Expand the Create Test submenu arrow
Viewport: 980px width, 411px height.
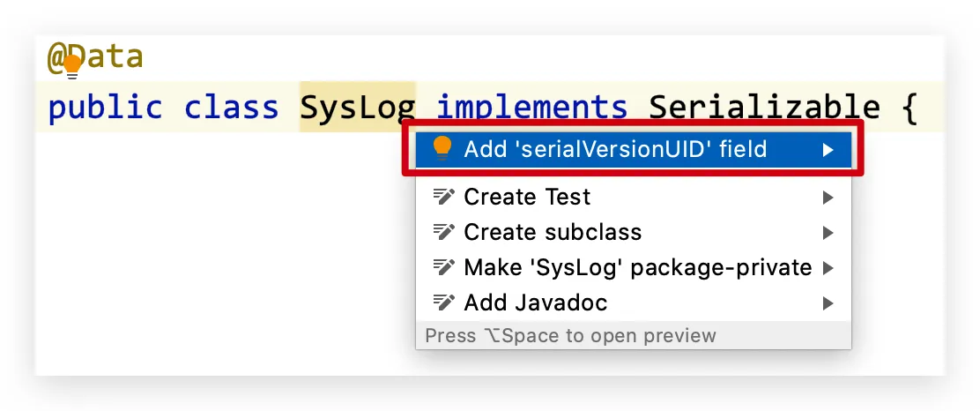(x=828, y=198)
